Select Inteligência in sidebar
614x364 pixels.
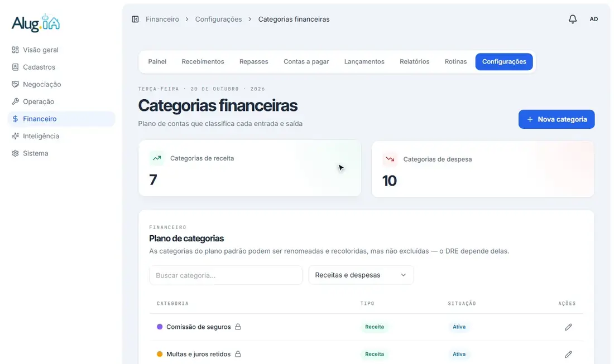coord(61,135)
